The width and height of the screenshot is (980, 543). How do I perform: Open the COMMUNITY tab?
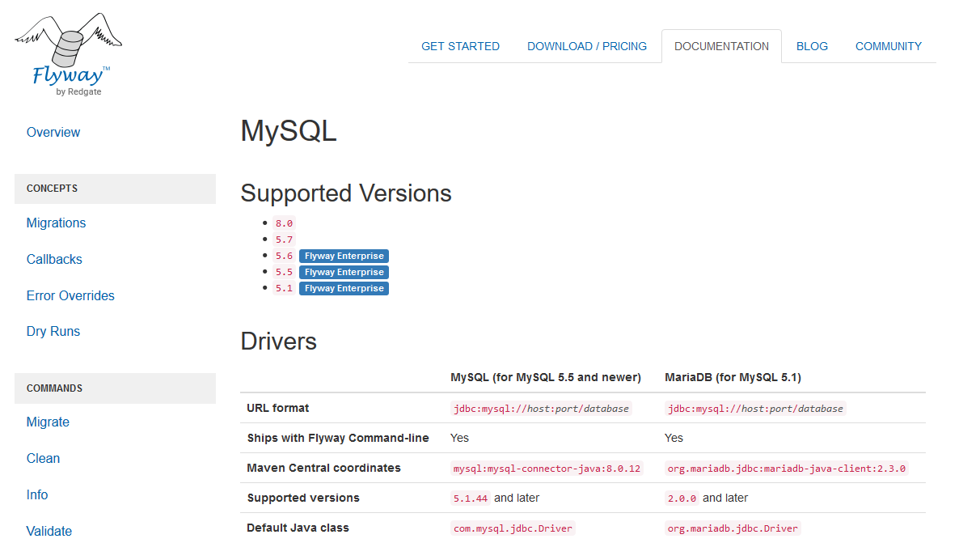[x=889, y=46]
